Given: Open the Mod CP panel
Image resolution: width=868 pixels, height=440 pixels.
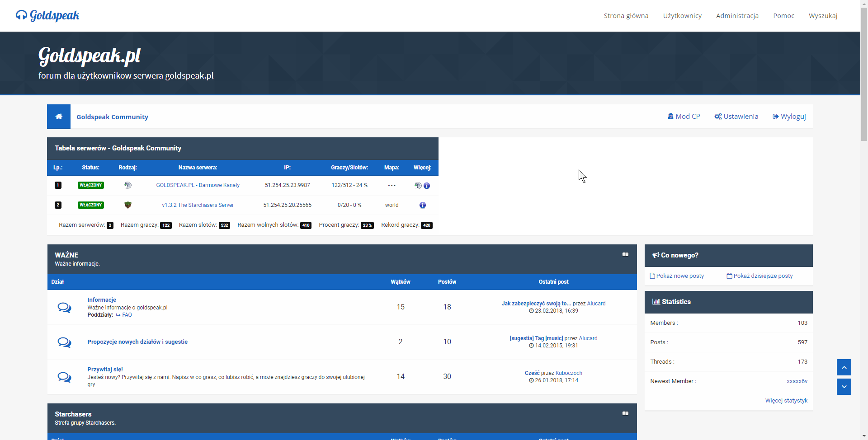Looking at the screenshot, I should click(x=684, y=117).
